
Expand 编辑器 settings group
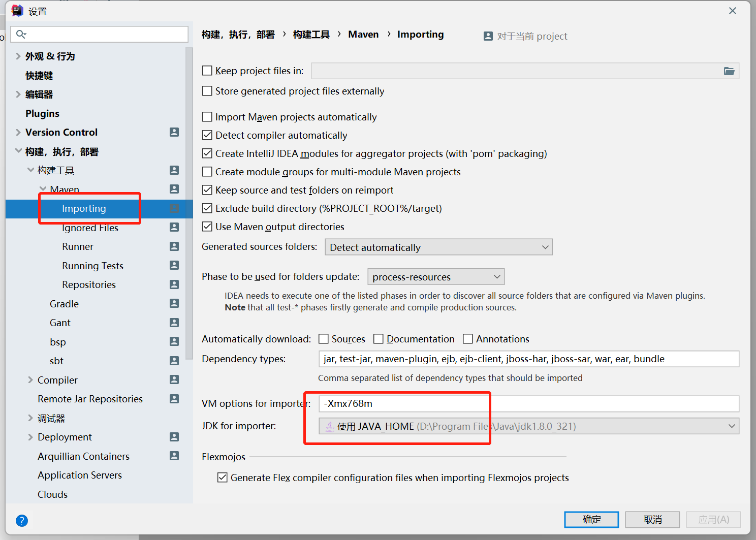pyautogui.click(x=18, y=94)
